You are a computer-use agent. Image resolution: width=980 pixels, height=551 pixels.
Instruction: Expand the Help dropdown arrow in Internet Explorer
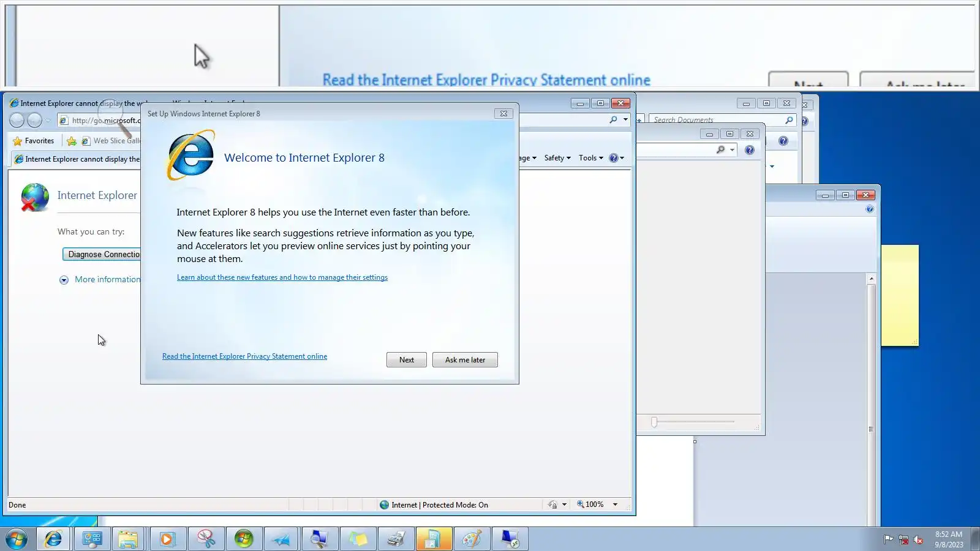click(622, 158)
